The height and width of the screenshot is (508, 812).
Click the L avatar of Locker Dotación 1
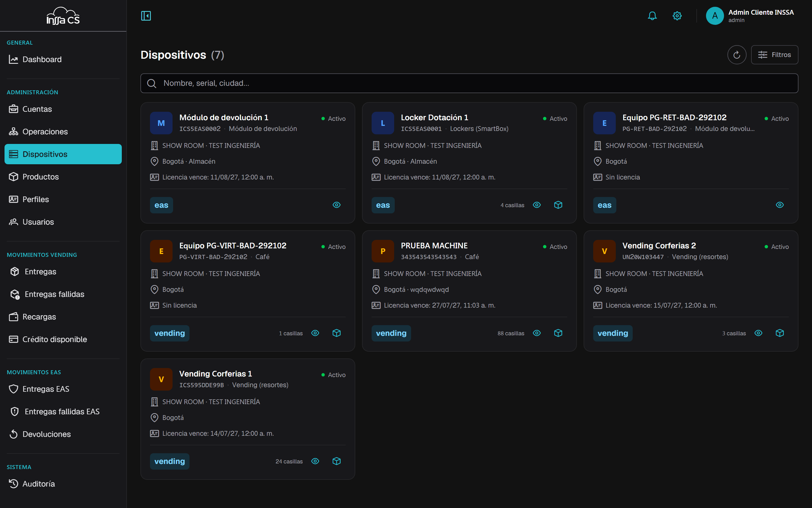(x=383, y=123)
